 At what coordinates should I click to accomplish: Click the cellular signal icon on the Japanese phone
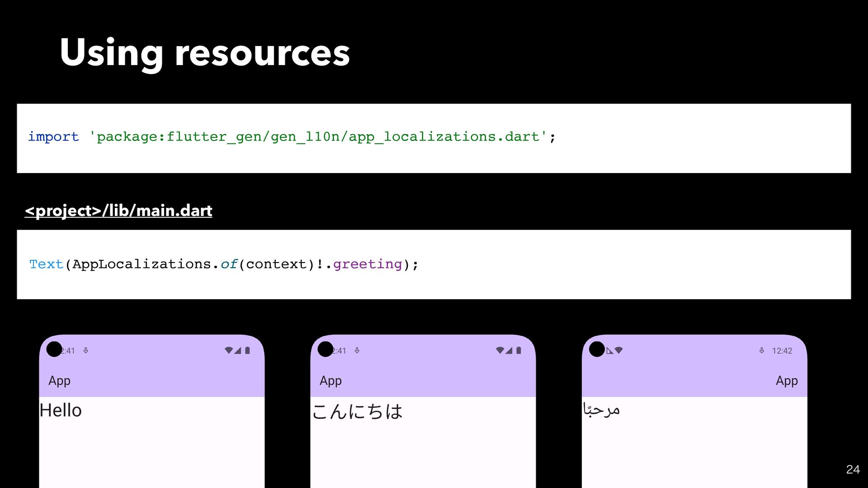[509, 350]
